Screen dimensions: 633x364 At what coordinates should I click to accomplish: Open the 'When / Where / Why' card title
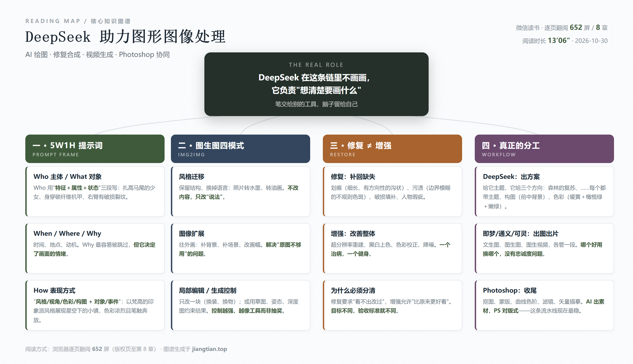pos(67,233)
